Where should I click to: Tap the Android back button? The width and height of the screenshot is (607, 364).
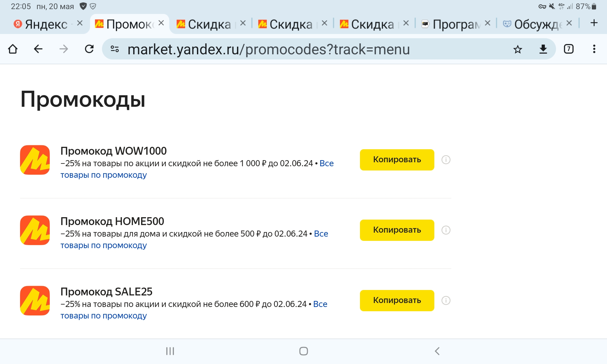click(437, 351)
